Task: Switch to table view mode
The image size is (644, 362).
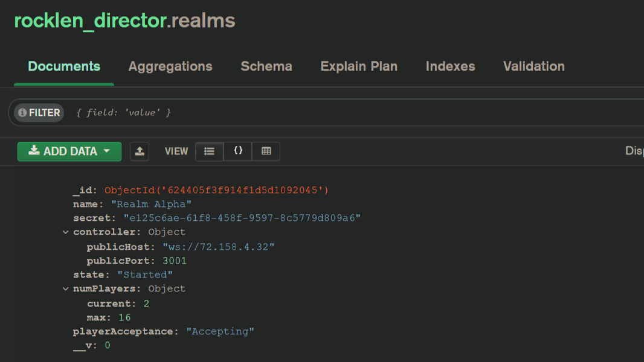Action: tap(266, 151)
